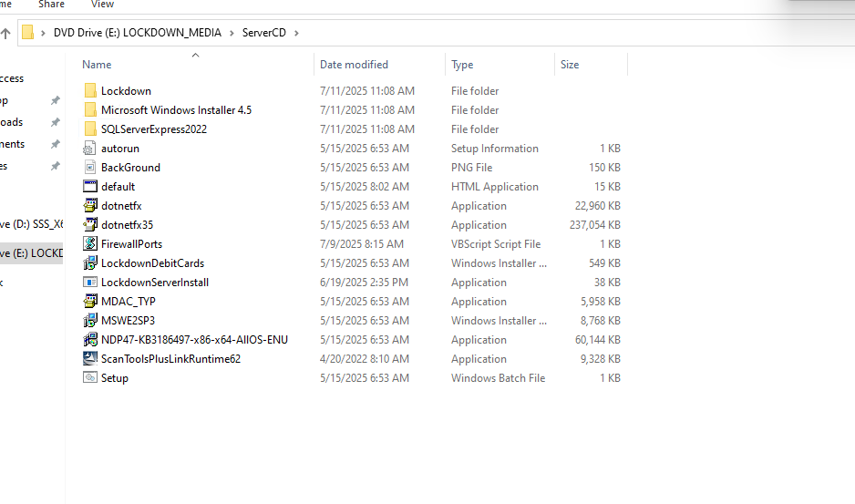Click the VBScript Script File type cell
The image size is (855, 504).
tap(496, 244)
